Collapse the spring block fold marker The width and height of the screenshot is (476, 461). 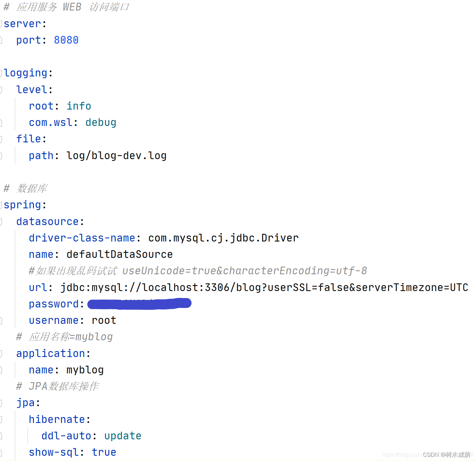pyautogui.click(x=1, y=205)
